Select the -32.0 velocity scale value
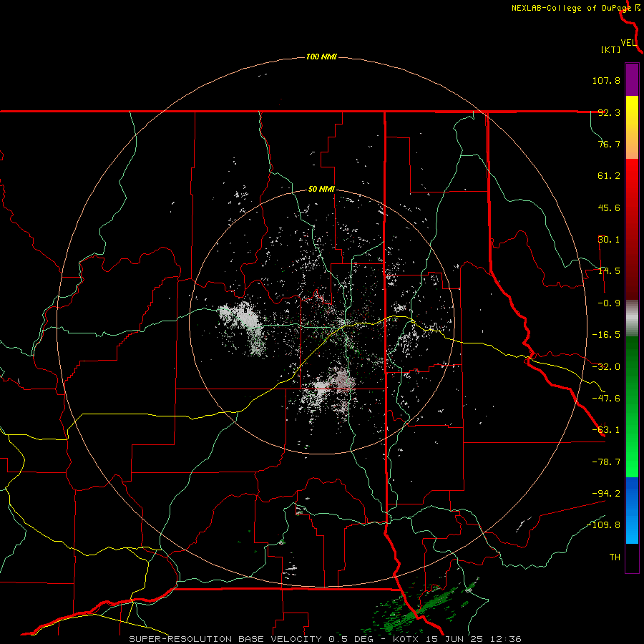The width and height of the screenshot is (644, 644). (x=606, y=367)
